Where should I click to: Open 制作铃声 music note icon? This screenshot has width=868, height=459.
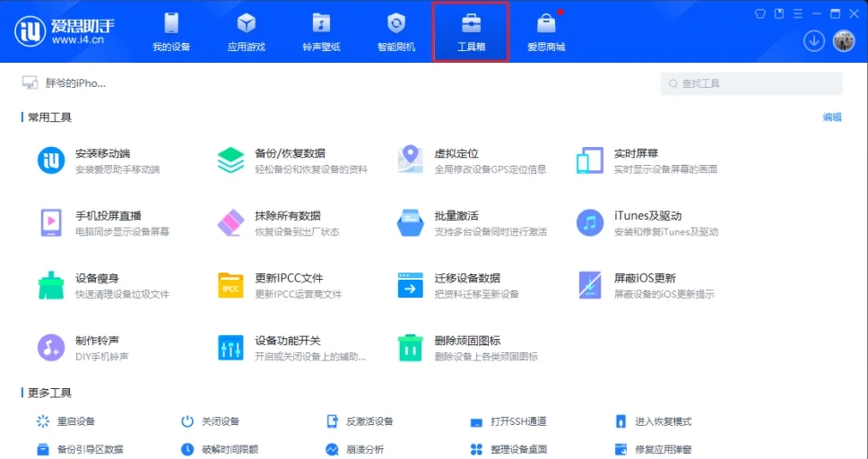[51, 348]
